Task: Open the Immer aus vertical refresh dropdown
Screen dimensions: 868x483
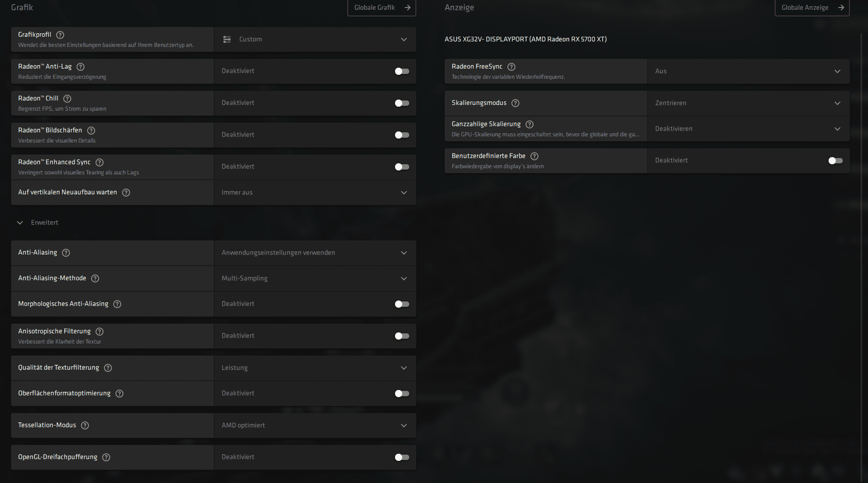Action: click(x=315, y=193)
